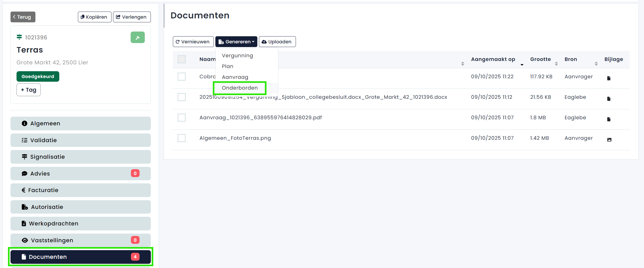Open attachment icon for Cobra document row
Image resolution: width=644 pixels, height=268 pixels.
click(609, 78)
